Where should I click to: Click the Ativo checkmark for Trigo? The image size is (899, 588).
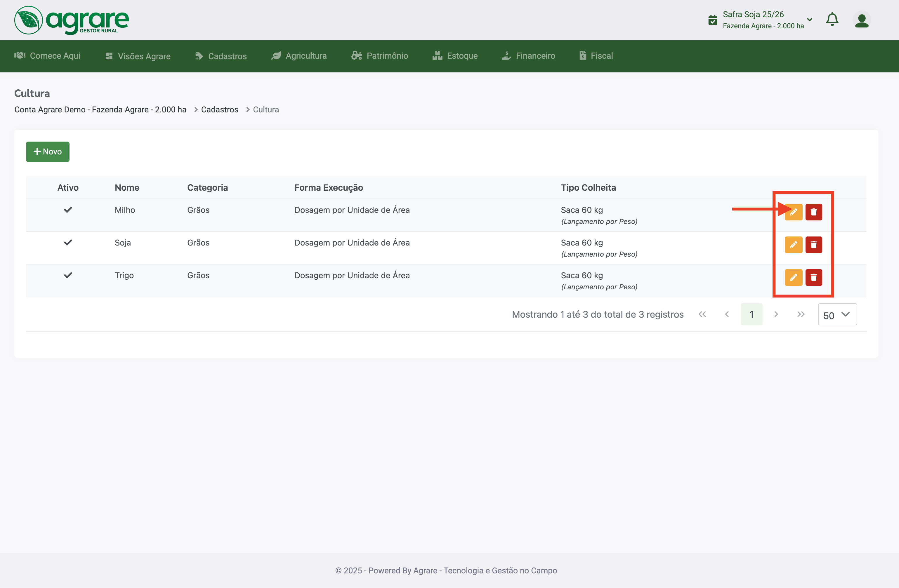pos(68,275)
